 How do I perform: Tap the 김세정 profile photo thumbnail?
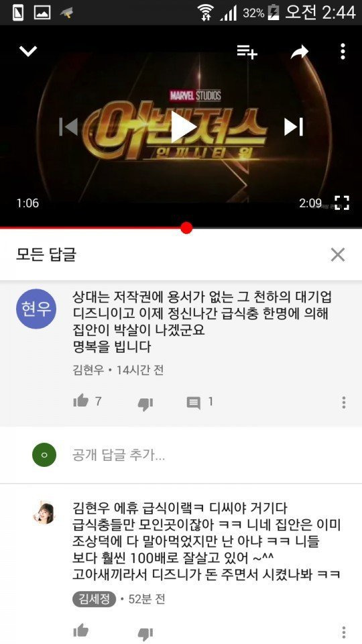(44, 513)
